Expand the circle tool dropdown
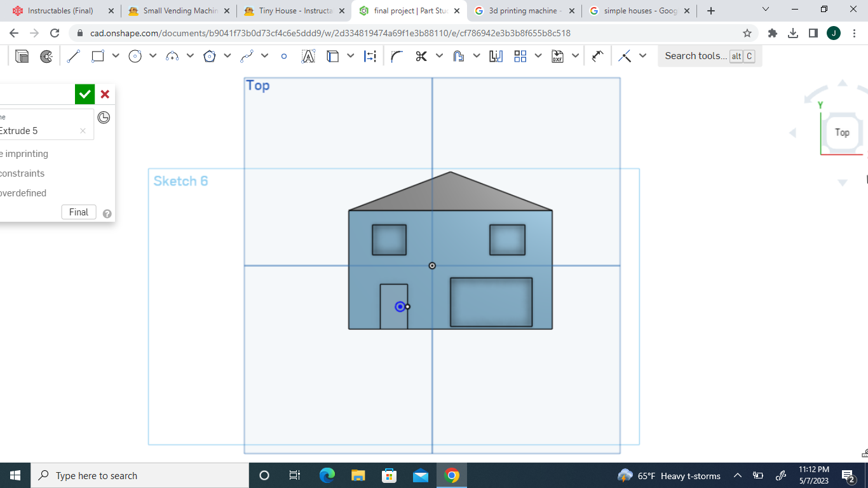This screenshot has width=868, height=488. (153, 56)
